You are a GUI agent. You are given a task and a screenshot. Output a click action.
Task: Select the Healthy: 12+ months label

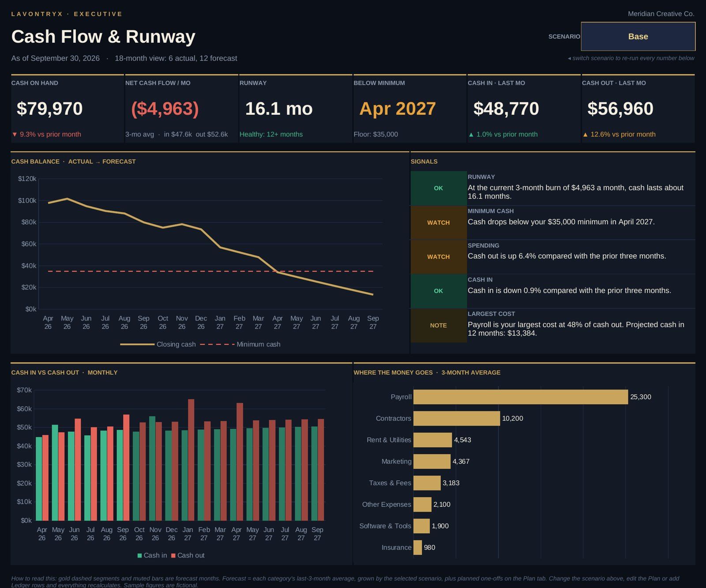click(x=271, y=134)
